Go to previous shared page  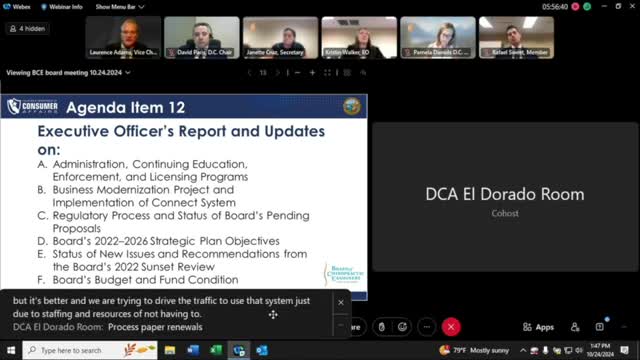pos(249,73)
